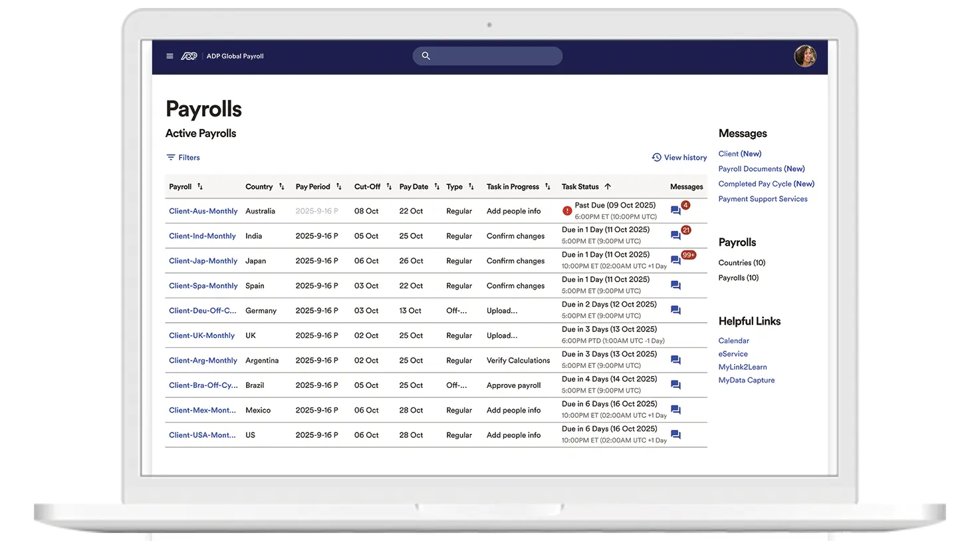
Task: Open the Client-Ind-Monthly payroll link
Action: 202,236
